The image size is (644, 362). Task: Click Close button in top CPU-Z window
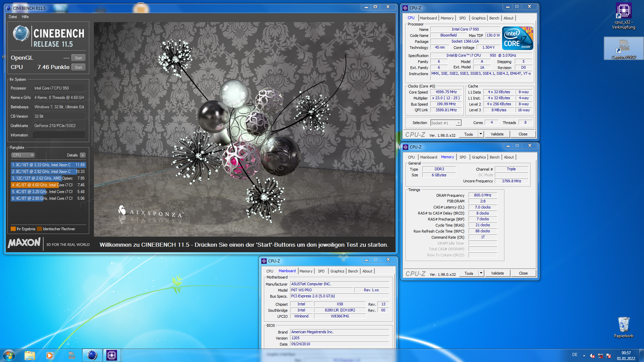click(523, 134)
